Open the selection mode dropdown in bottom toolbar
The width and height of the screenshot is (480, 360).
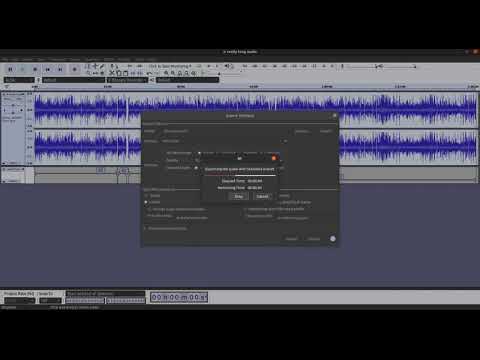point(105,294)
